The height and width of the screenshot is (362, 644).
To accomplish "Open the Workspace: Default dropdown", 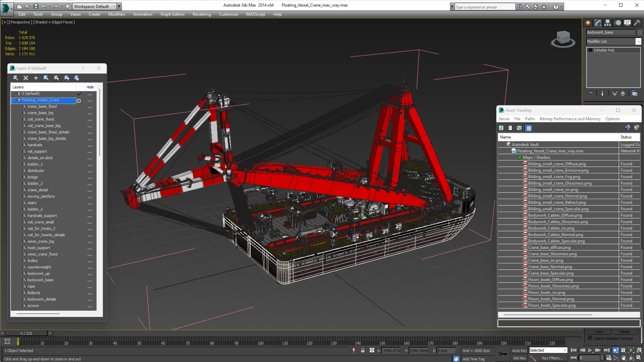I will click(x=94, y=6).
